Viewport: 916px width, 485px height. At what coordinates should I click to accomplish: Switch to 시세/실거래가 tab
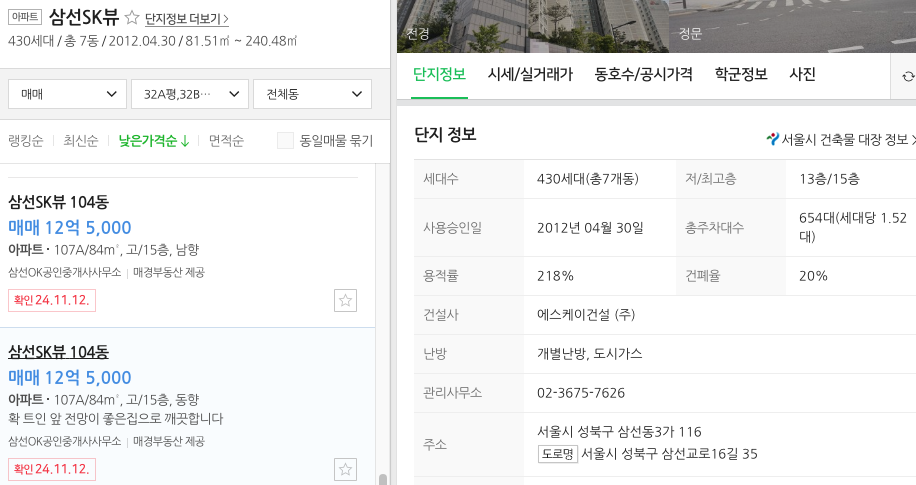coord(530,74)
